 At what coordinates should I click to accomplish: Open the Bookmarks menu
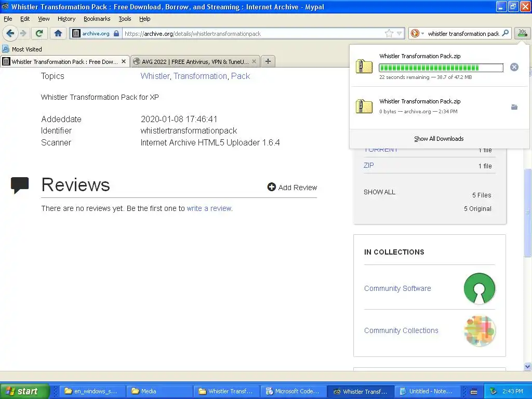97,19
